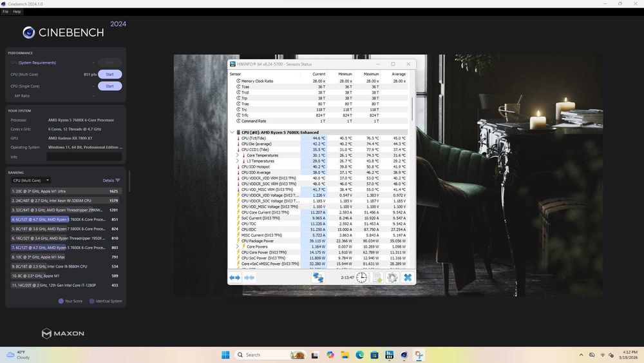Click the Wi-Fi network tray icon

pos(603,355)
